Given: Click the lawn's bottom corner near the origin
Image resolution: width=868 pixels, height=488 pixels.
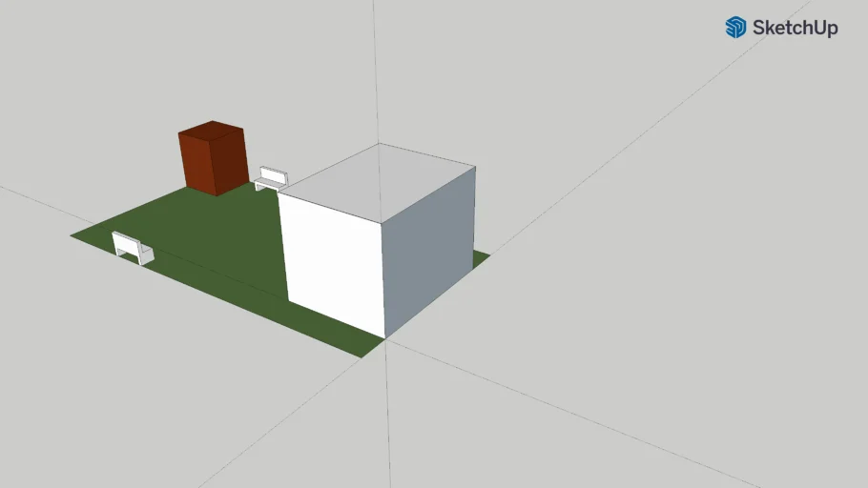Looking at the screenshot, I should (x=362, y=357).
